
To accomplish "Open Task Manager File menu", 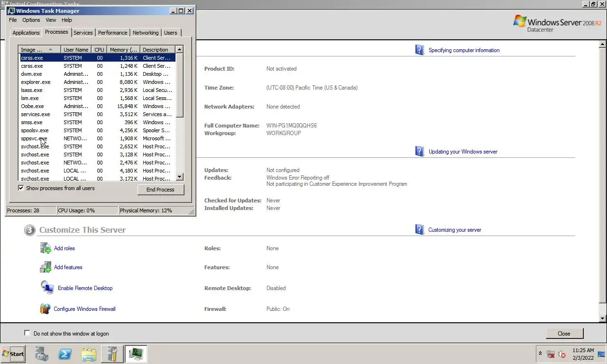I will 13,20.
